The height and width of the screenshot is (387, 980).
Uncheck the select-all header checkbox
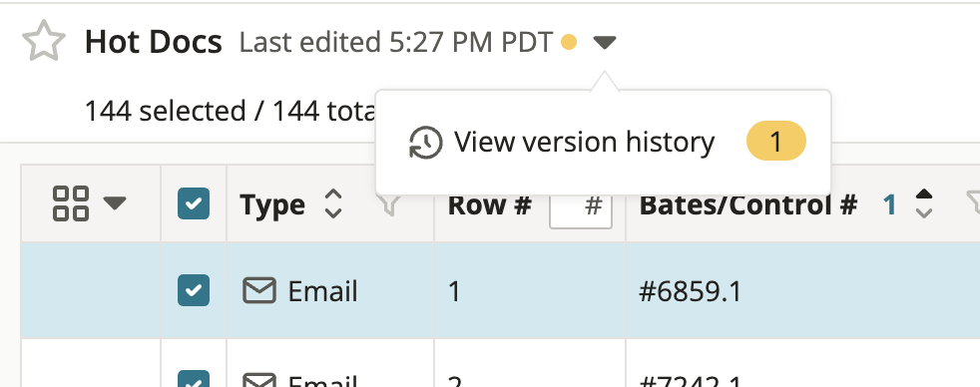[x=194, y=203]
